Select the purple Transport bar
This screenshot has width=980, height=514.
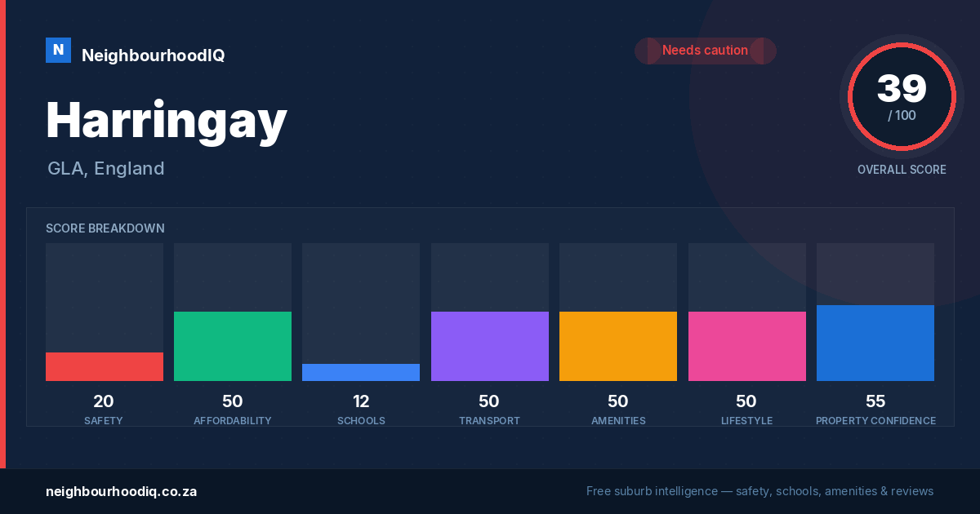tap(490, 346)
